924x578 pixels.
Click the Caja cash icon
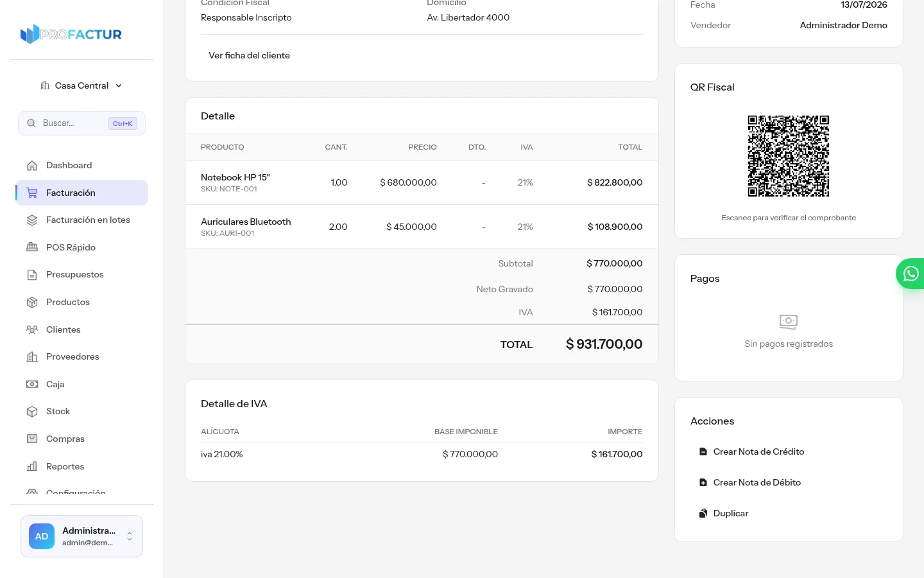pyautogui.click(x=32, y=384)
